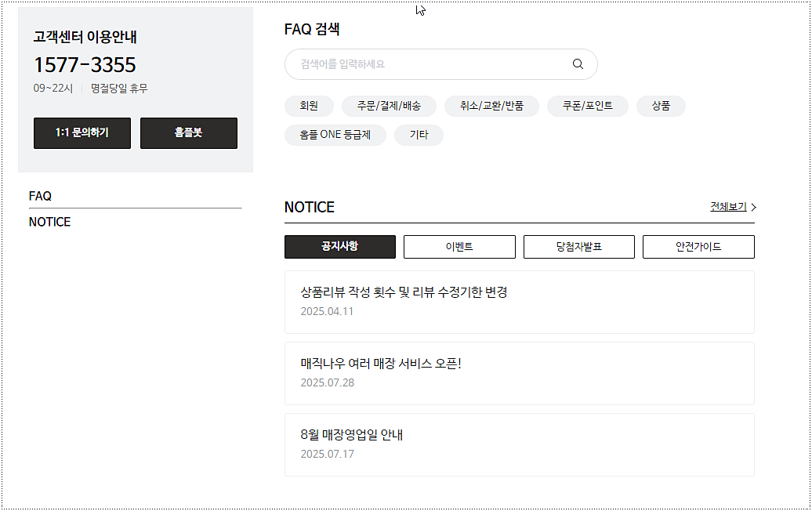Open the FAQ sidebar menu item
The image size is (812, 511).
[39, 196]
